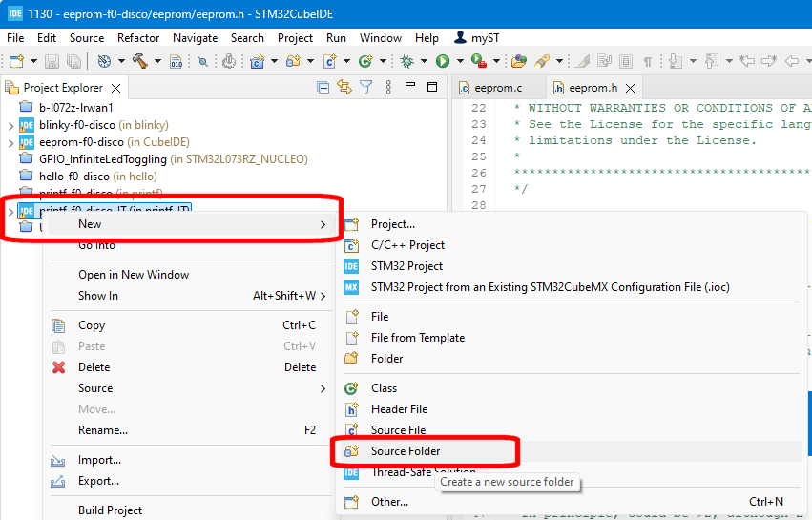
Task: Click the new class toolbar icon
Action: [365, 61]
